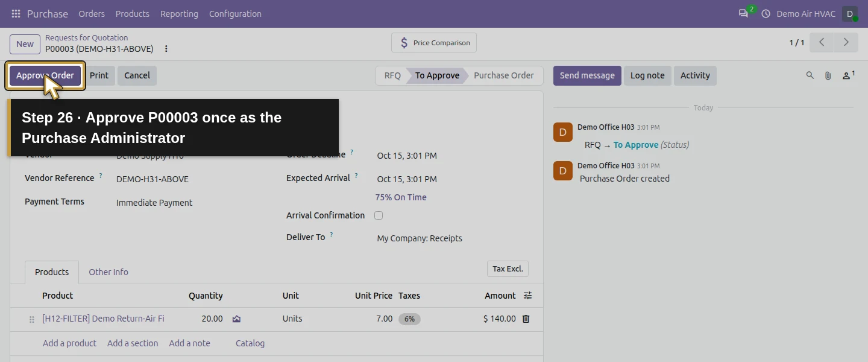Grab the H12-FILTER row drag handle
Viewport: 868px width, 362px height.
click(x=32, y=319)
